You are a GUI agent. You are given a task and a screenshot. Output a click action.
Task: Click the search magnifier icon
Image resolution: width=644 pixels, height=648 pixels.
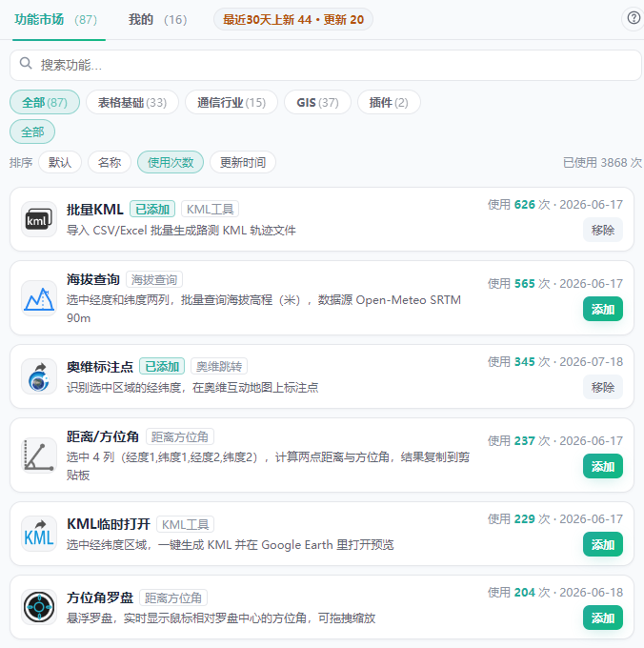[x=26, y=63]
